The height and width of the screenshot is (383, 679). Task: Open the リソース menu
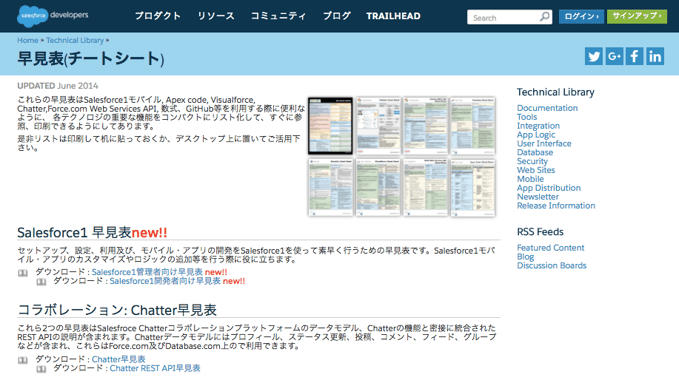coord(216,16)
